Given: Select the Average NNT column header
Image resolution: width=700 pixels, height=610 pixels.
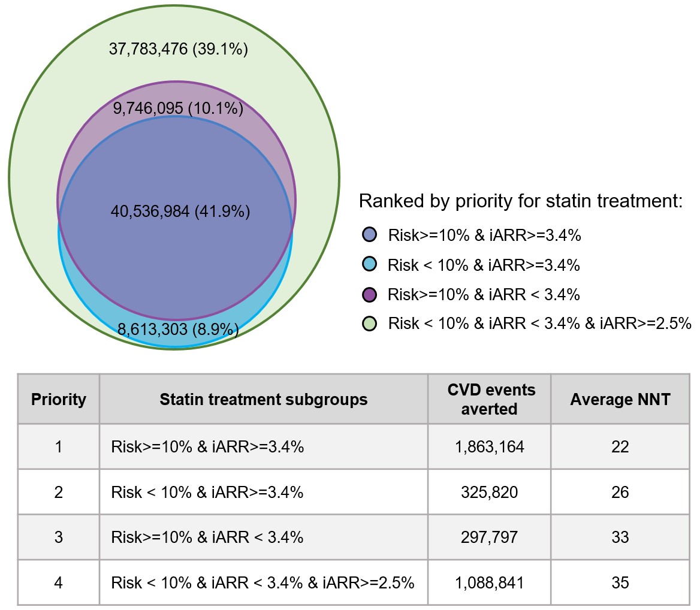Looking at the screenshot, I should [x=620, y=399].
